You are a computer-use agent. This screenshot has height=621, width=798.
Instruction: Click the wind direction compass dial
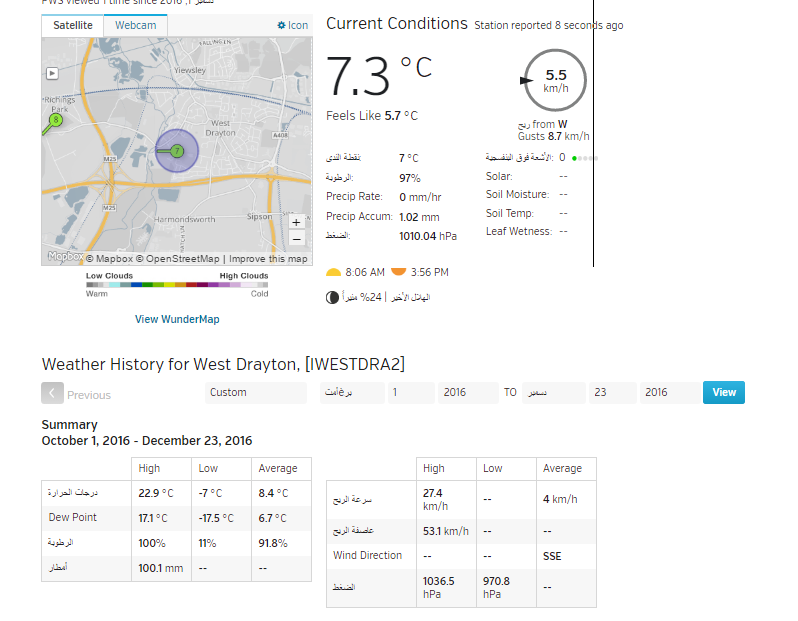point(555,80)
